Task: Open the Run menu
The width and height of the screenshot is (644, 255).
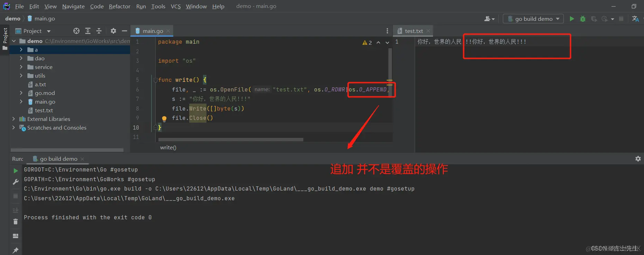Action: pyautogui.click(x=141, y=6)
